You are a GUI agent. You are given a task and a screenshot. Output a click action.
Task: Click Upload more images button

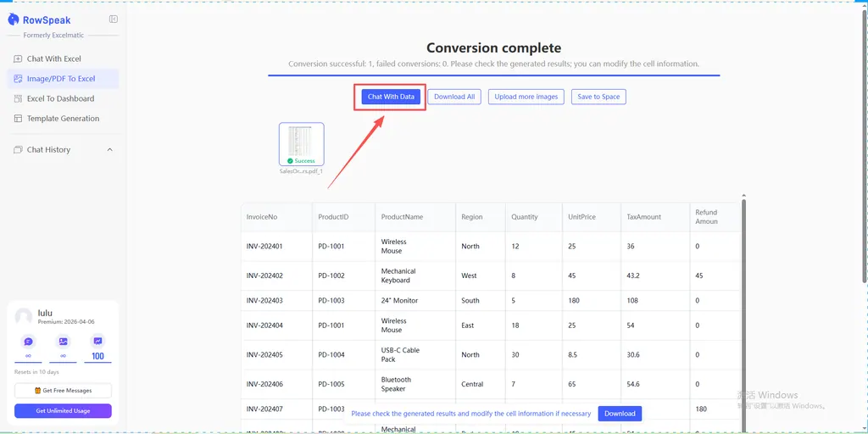[526, 97]
